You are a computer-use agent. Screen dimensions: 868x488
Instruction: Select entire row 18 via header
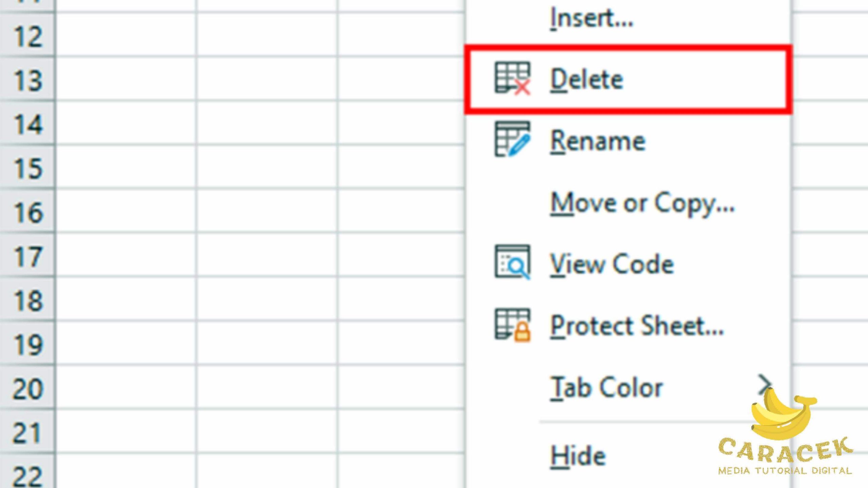[28, 300]
